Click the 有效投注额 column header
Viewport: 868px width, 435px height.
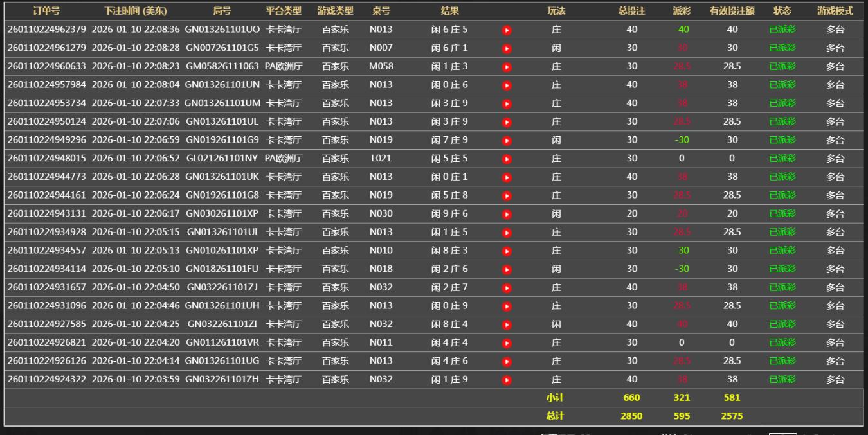tap(732, 11)
